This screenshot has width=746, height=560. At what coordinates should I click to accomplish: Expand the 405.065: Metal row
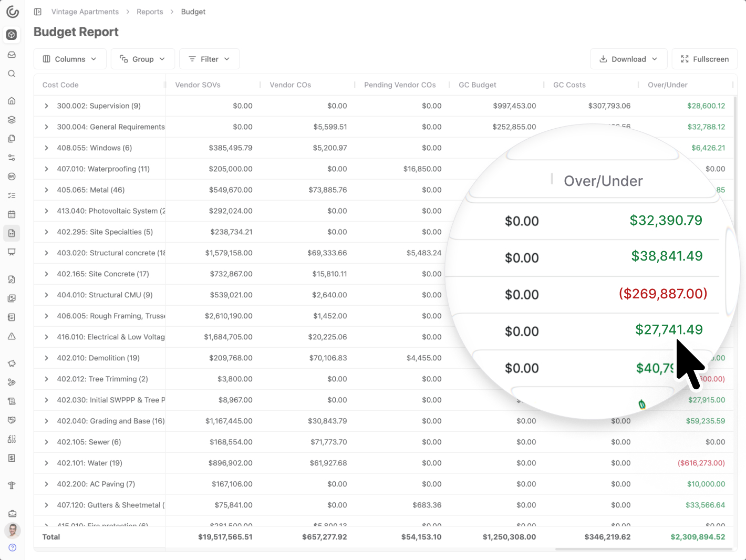(x=46, y=190)
